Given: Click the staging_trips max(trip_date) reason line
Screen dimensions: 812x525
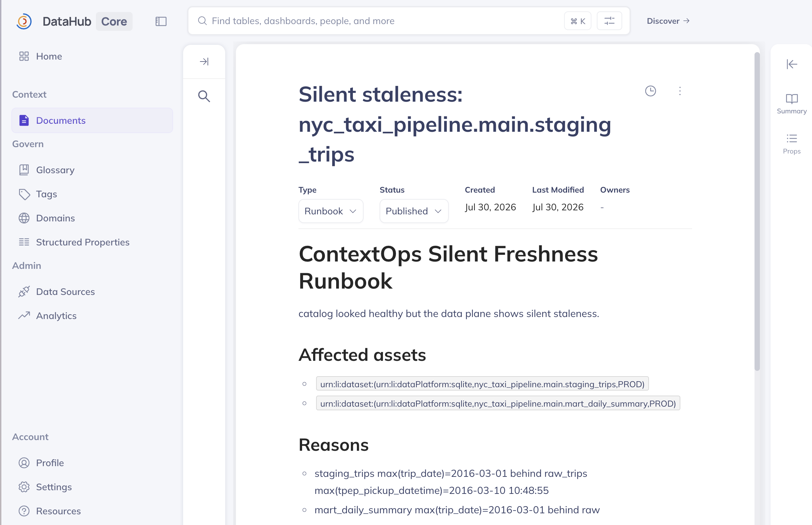Looking at the screenshot, I should [x=451, y=482].
